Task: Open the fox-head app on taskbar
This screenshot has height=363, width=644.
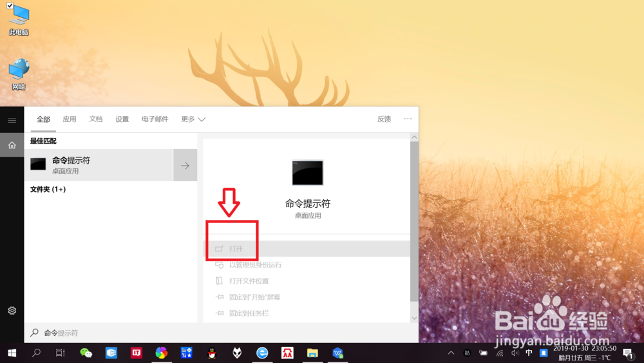Action: (x=237, y=353)
